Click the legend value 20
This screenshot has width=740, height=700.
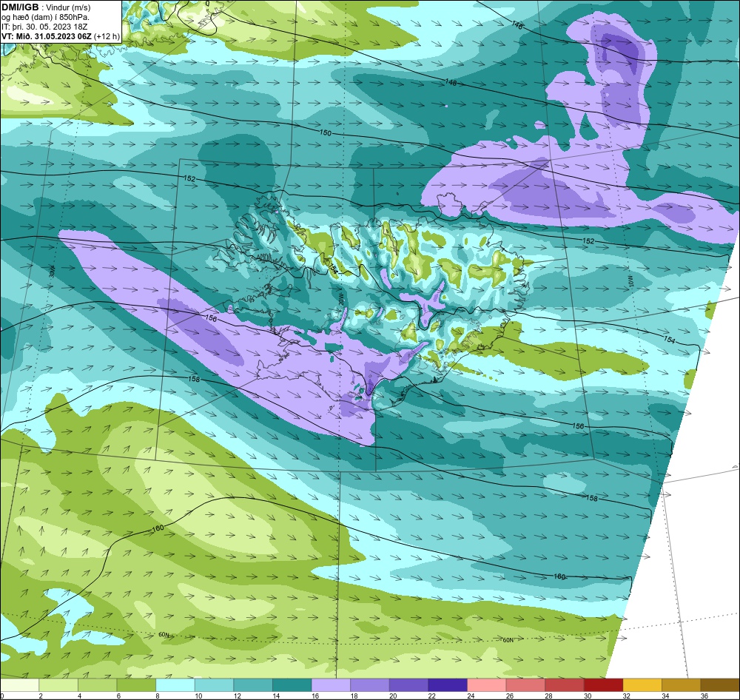point(393,696)
